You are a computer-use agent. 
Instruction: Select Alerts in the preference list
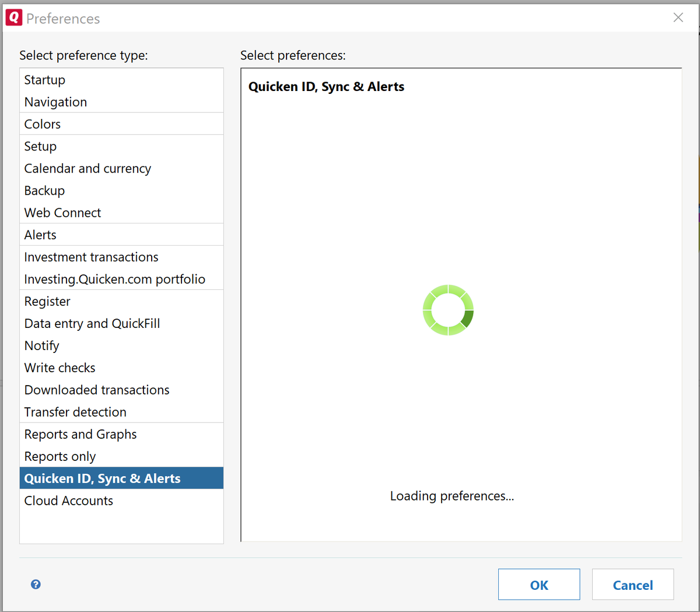(x=121, y=235)
